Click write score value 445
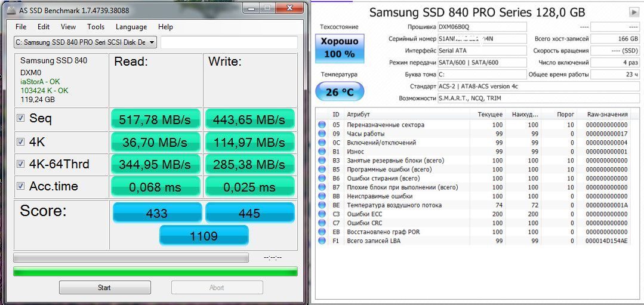The width and height of the screenshot is (644, 305). pos(249,212)
